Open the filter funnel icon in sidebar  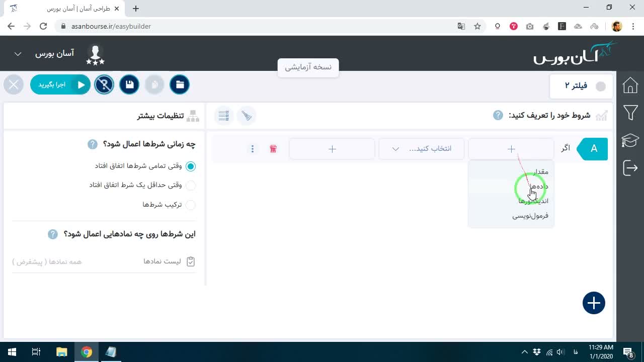pos(630,113)
